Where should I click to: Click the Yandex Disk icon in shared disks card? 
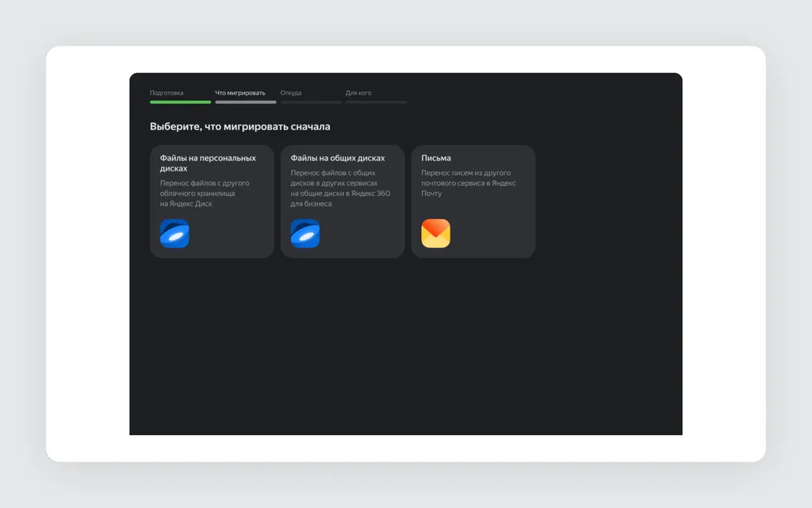[305, 233]
